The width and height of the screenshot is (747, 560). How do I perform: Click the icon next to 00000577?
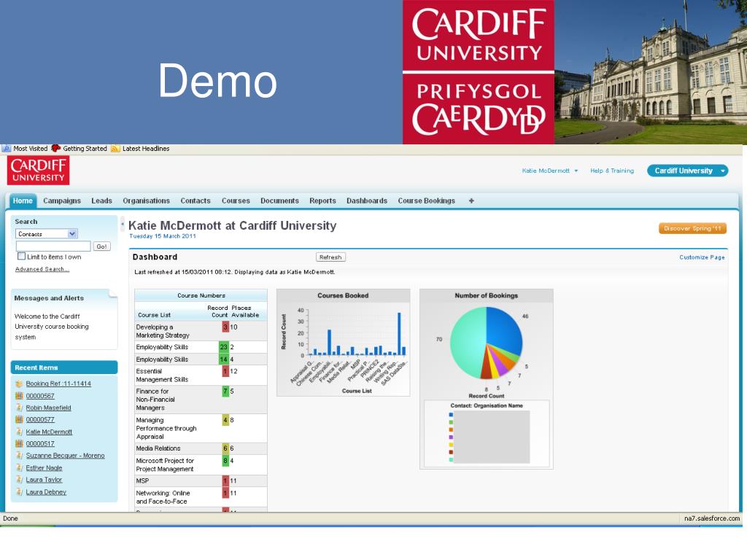(x=19, y=419)
